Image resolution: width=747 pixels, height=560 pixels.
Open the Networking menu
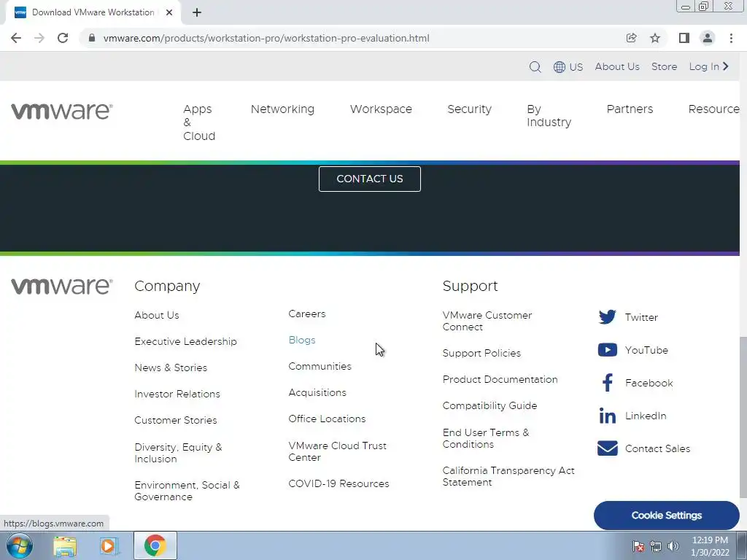point(282,109)
